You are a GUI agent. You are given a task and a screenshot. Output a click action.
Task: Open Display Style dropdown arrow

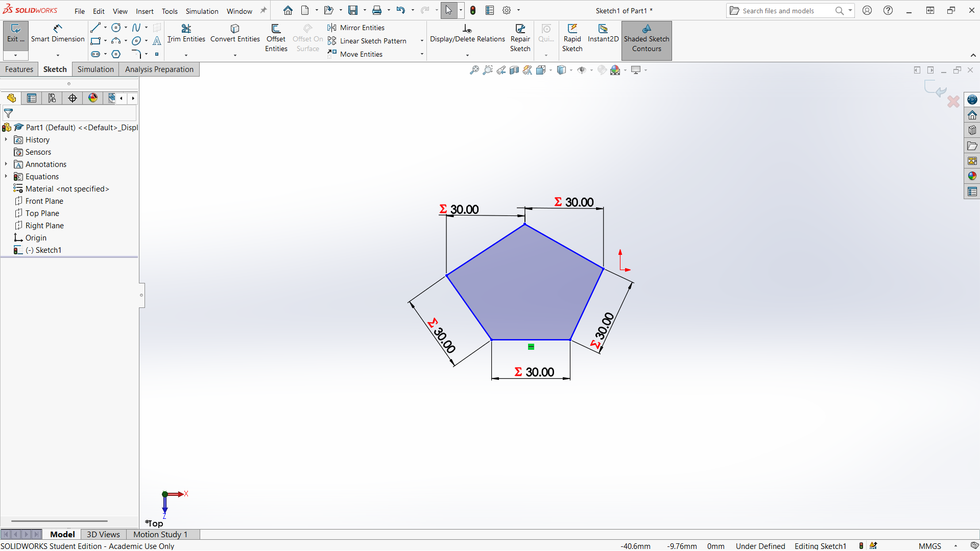pos(571,70)
